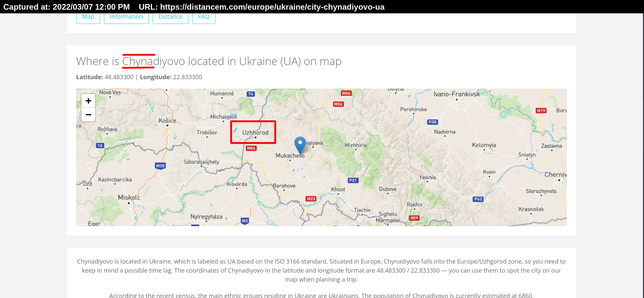This screenshot has width=644, height=298.
Task: Click the Storozhynets town label
Action: [x=541, y=191]
